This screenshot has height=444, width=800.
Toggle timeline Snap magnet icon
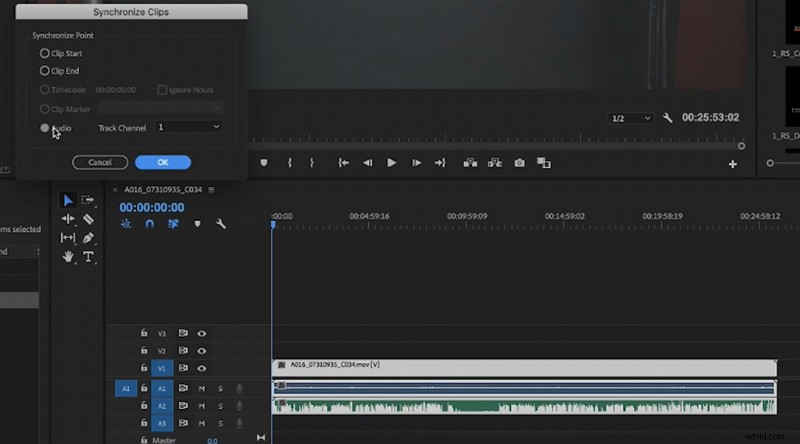(149, 224)
